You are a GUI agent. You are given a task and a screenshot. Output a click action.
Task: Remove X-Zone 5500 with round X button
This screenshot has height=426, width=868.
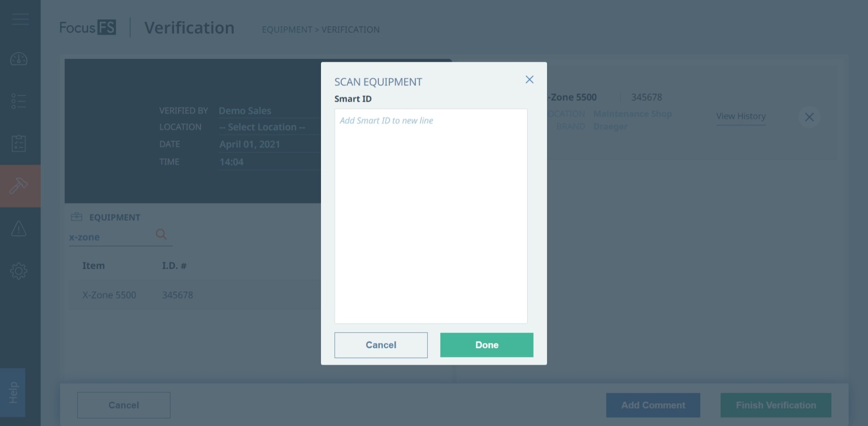pyautogui.click(x=809, y=117)
